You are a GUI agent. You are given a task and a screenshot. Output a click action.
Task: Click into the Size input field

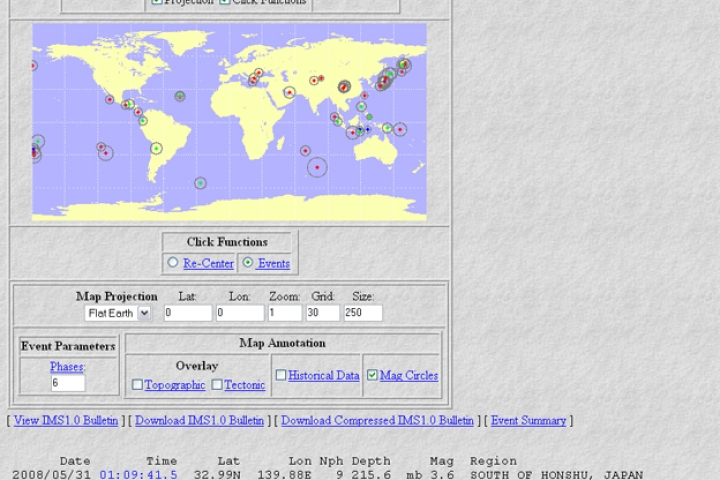click(363, 313)
